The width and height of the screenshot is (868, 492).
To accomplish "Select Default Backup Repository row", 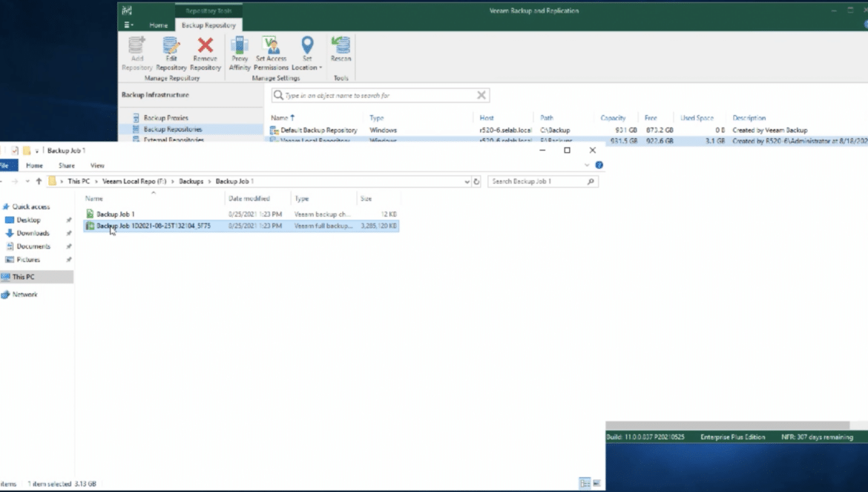I will (x=565, y=130).
